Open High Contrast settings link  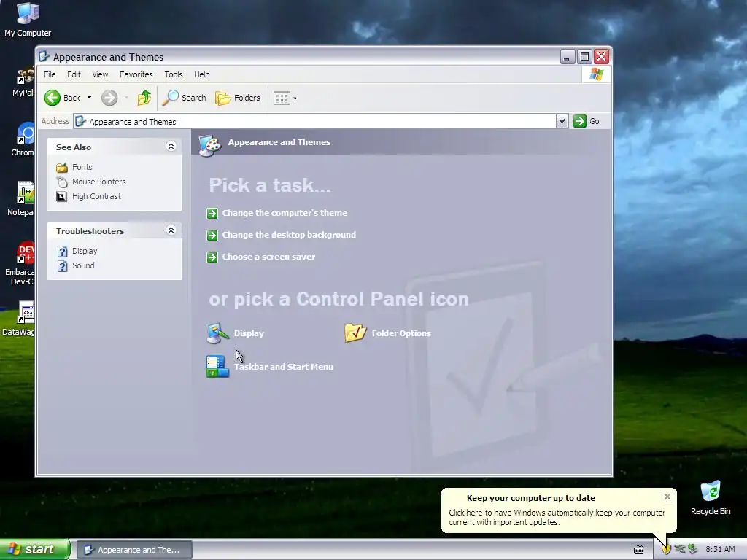(x=96, y=196)
